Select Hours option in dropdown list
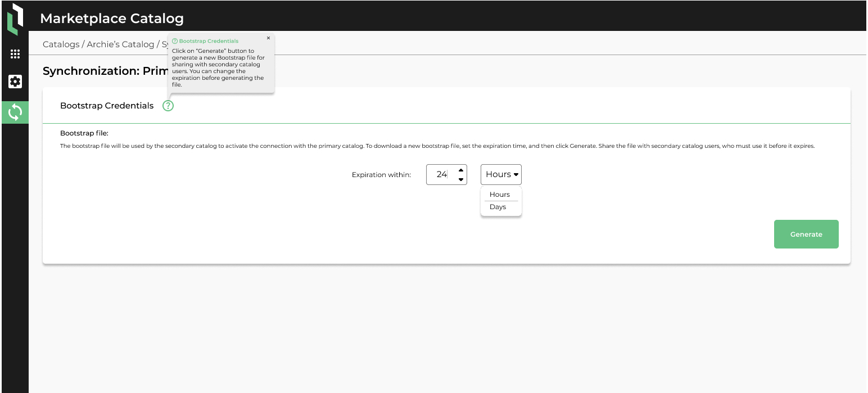Viewport: 868px width, 393px height. pos(500,195)
